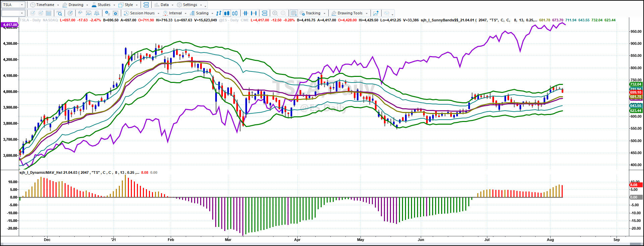Click the greyed heartbeat bubble icon
The height and width of the screenshot is (246, 644).
click(387, 13)
